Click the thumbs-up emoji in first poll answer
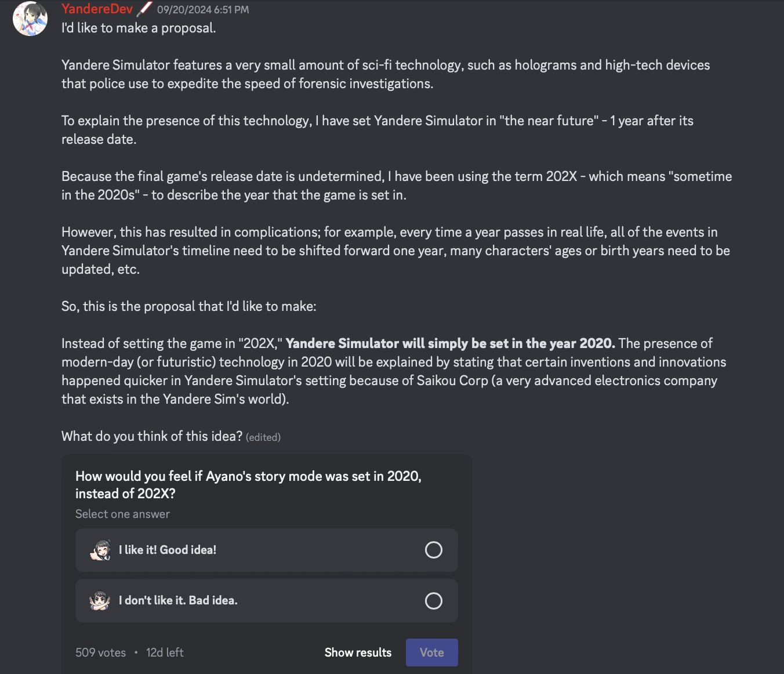The image size is (784, 674). [100, 550]
